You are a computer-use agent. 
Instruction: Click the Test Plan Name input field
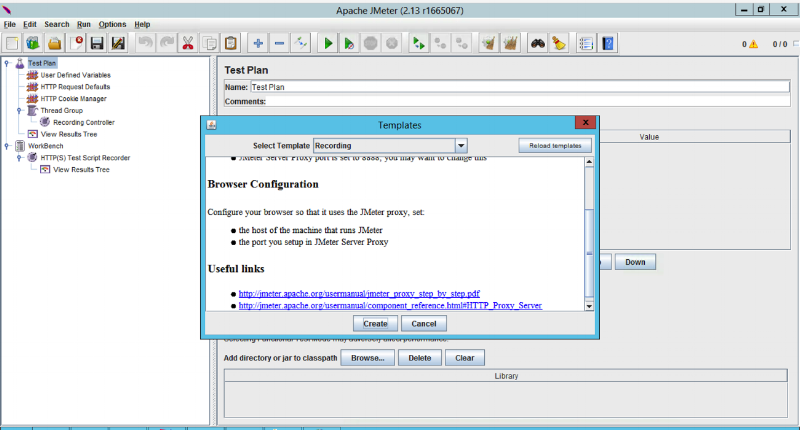[519, 87]
